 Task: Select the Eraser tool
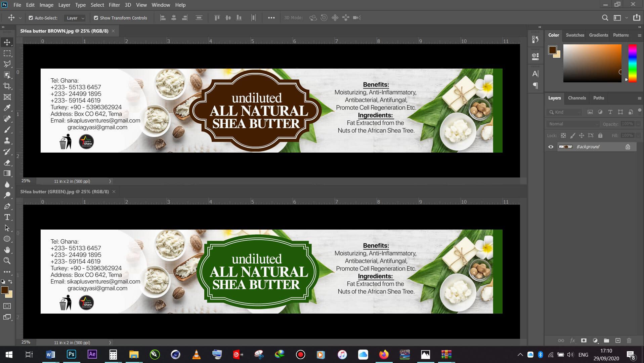[x=7, y=163]
